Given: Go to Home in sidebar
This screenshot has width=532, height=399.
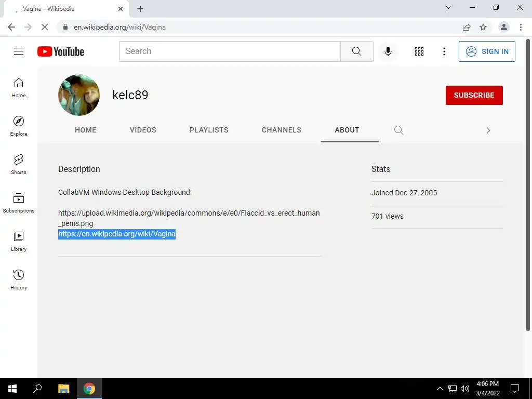Looking at the screenshot, I should pyautogui.click(x=19, y=87).
